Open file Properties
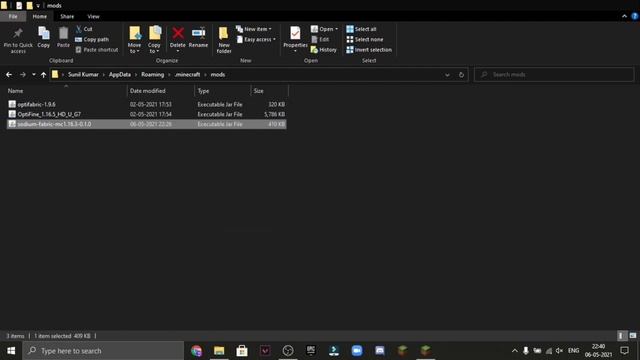640x360 pixels. coord(295,39)
